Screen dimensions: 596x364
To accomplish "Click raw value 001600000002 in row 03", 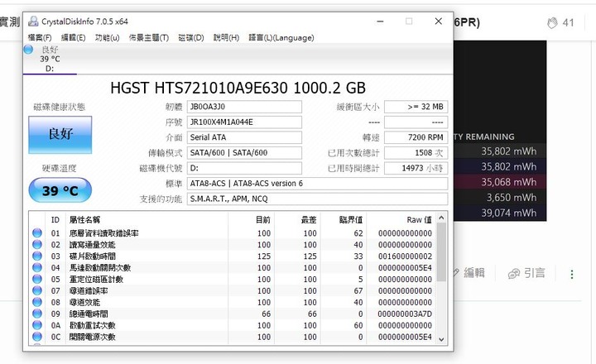I will [405, 256].
